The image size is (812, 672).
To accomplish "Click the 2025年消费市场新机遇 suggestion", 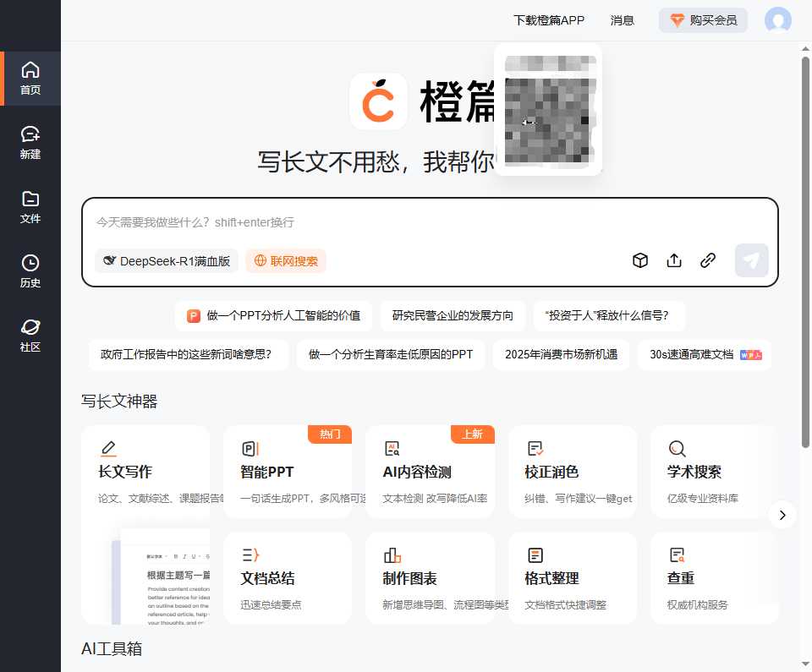I will pos(560,355).
